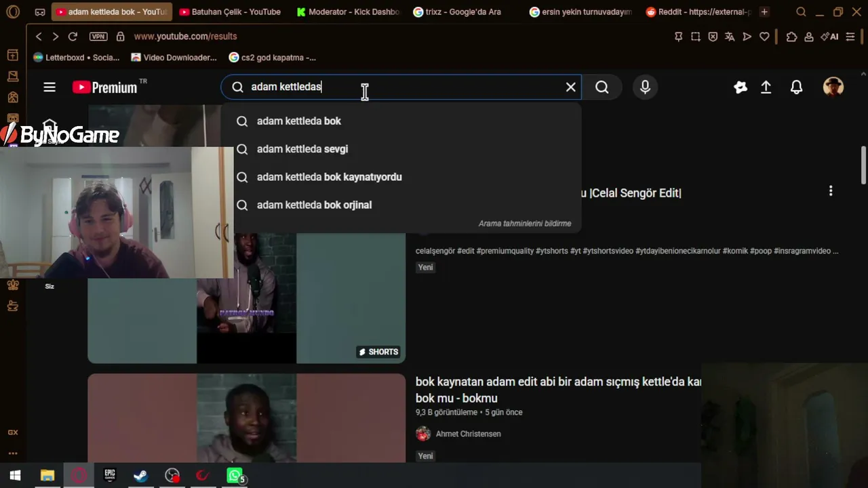Open the Opera GX main menu logo
Viewport: 868px width, 488px height.
(x=13, y=12)
